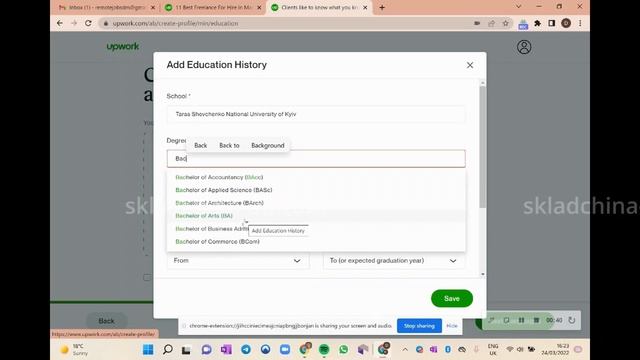Open the Chrome extensions puzzle icon

[x=538, y=23]
